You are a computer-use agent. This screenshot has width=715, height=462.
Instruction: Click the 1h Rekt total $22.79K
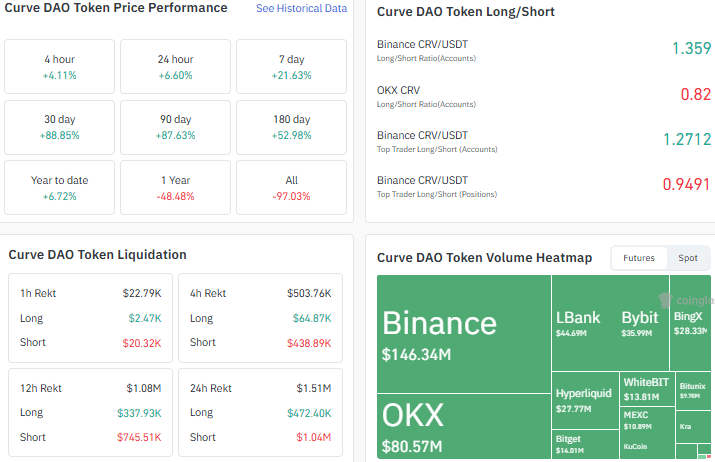click(x=142, y=293)
